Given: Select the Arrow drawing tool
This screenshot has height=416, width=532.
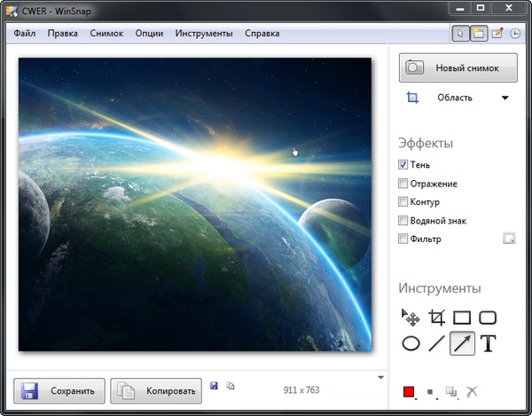Looking at the screenshot, I should pos(462,343).
